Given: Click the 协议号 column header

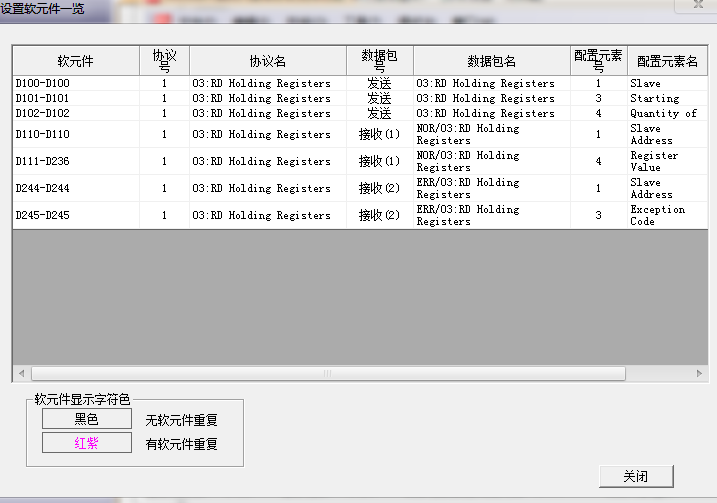Looking at the screenshot, I should tap(164, 61).
